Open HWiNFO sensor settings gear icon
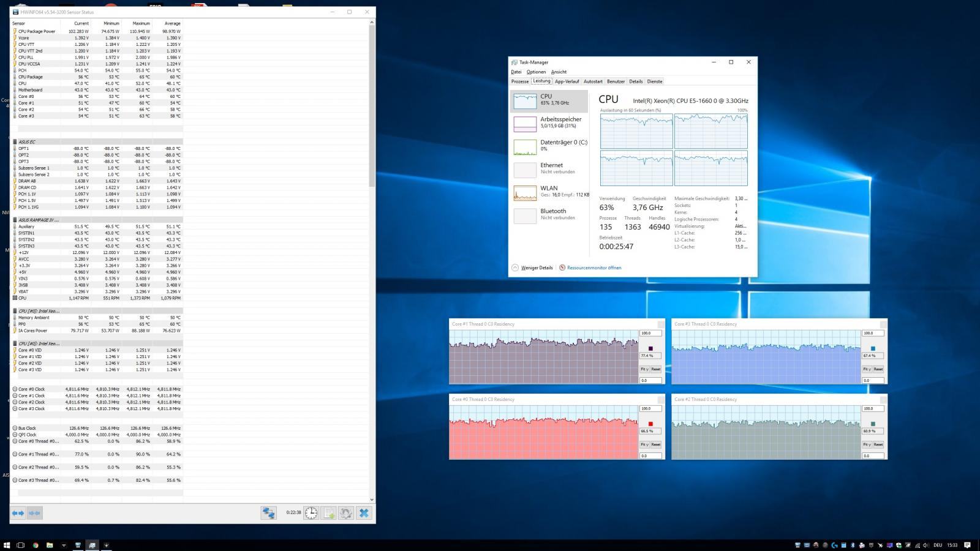980x551 pixels. pyautogui.click(x=346, y=513)
